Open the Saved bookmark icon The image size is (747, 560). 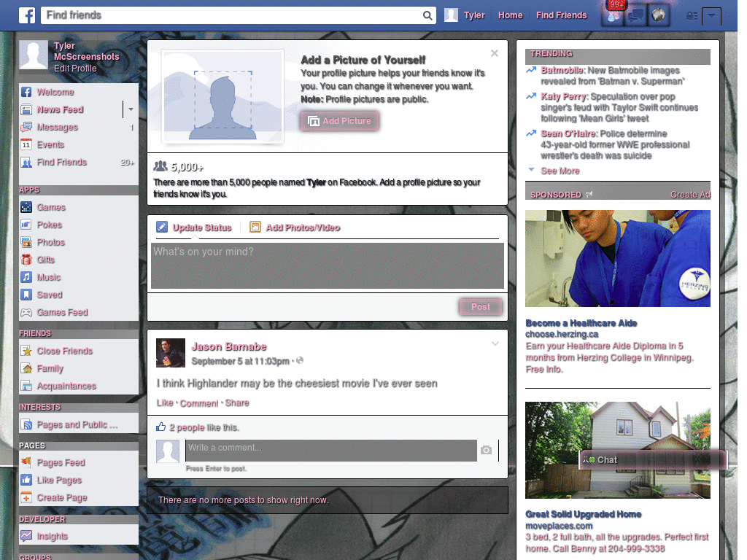[26, 295]
